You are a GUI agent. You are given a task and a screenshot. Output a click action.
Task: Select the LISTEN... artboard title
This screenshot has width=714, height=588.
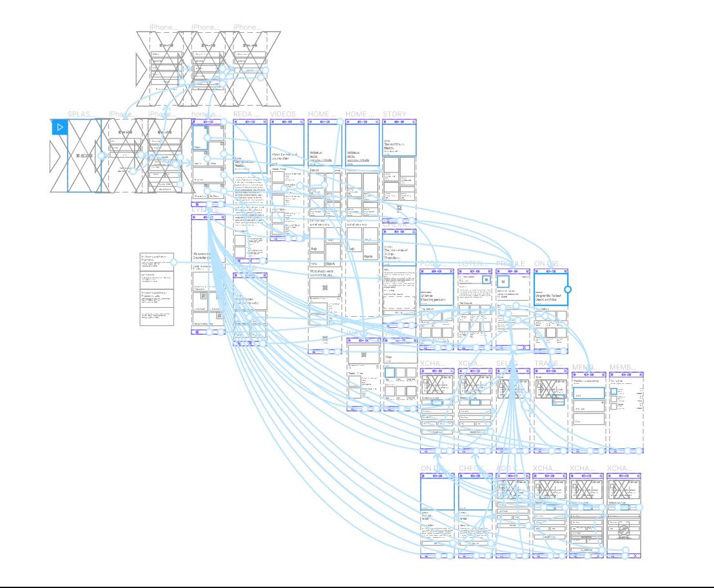click(x=473, y=263)
